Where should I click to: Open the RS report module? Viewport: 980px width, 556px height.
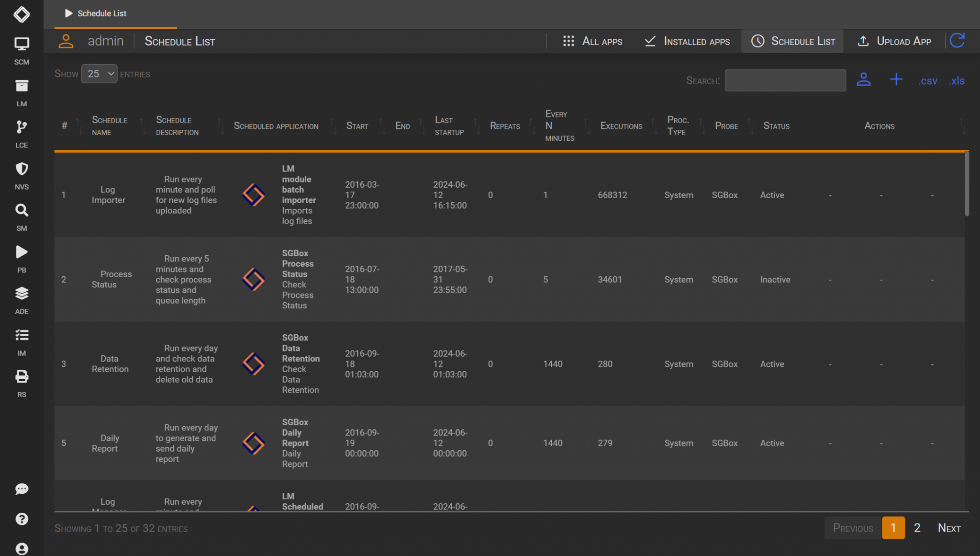pos(22,377)
